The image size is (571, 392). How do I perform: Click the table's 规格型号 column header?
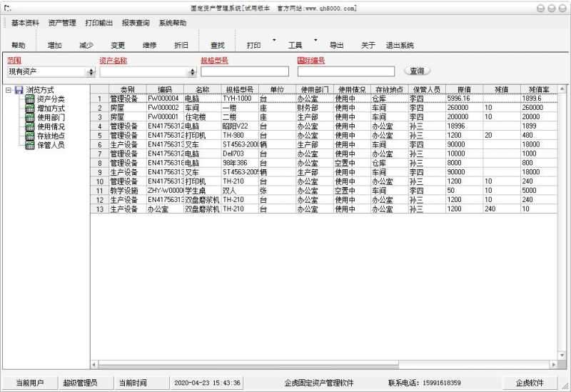240,89
